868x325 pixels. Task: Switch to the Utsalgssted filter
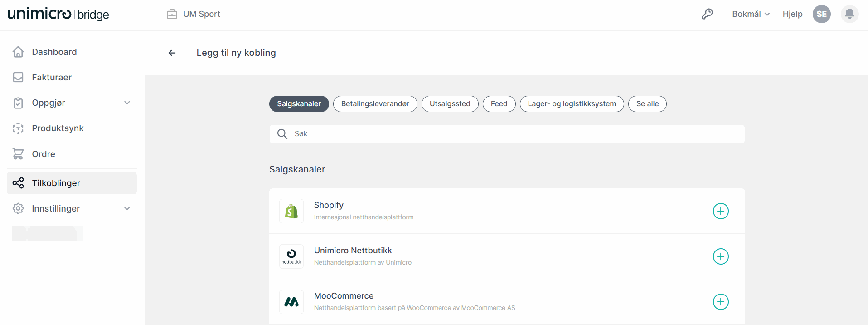point(450,104)
